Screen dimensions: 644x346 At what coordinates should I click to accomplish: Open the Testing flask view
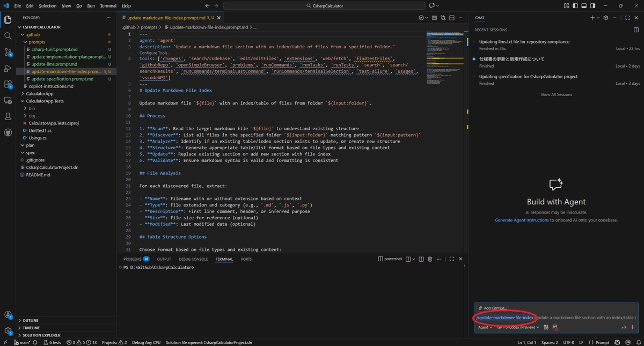pos(8,116)
